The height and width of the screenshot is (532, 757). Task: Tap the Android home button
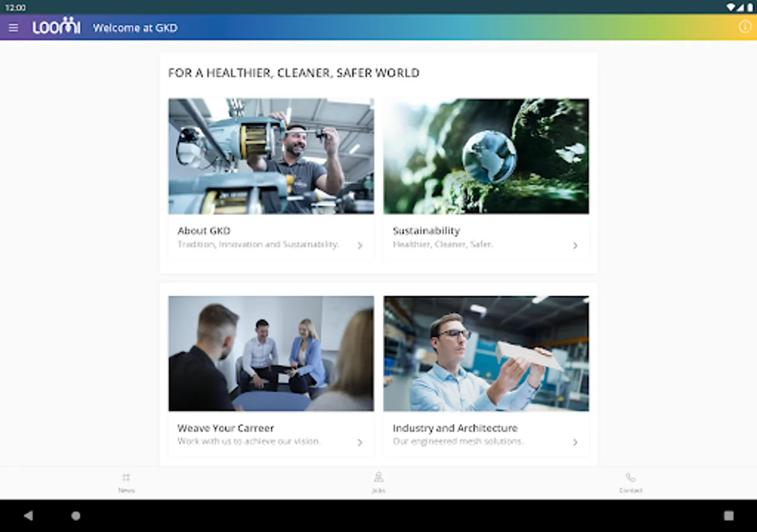76,515
